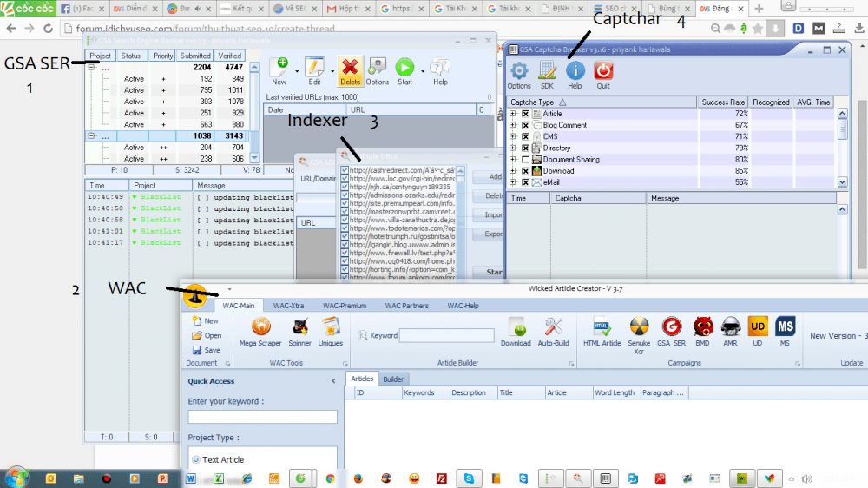Open Mega Scraper tool in WAC
The height and width of the screenshot is (488, 868).
click(260, 327)
